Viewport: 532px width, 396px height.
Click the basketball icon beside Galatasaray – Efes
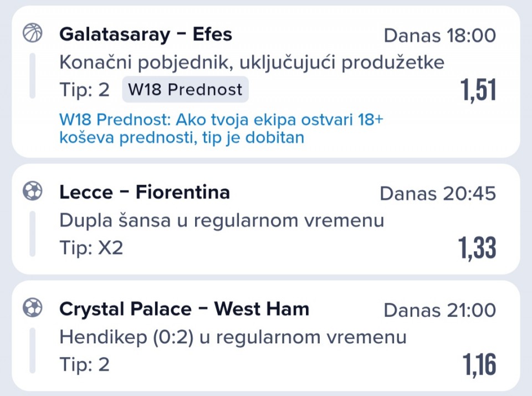[32, 33]
